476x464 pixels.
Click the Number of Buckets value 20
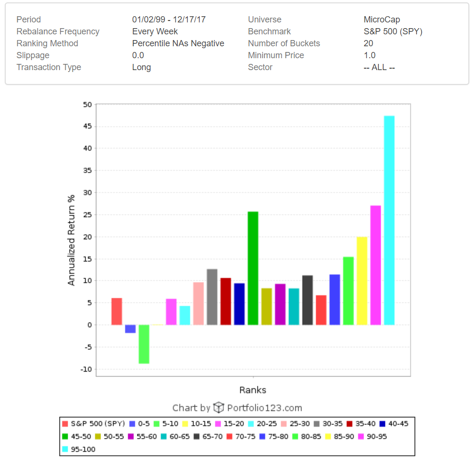(368, 43)
